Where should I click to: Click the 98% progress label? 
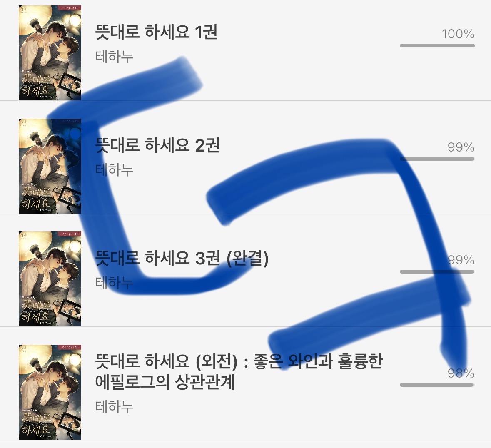tap(461, 373)
